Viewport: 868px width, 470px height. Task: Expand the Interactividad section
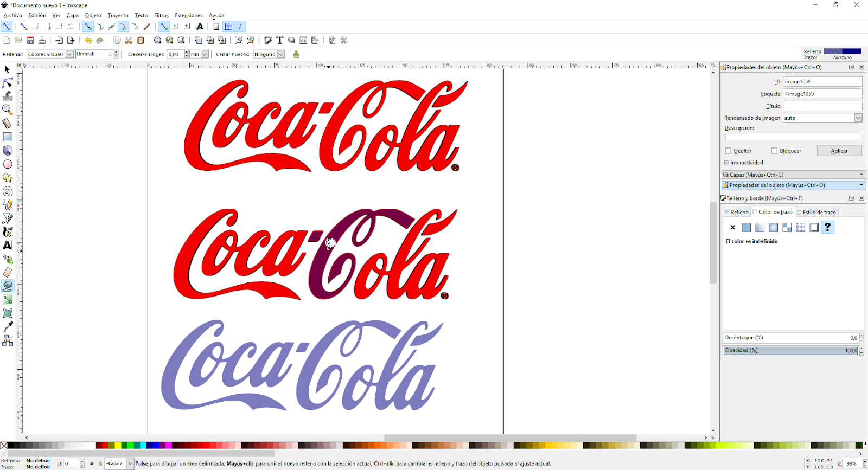pyautogui.click(x=726, y=163)
